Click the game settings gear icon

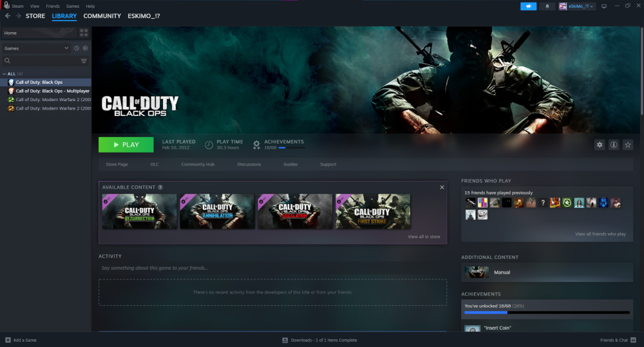(600, 145)
